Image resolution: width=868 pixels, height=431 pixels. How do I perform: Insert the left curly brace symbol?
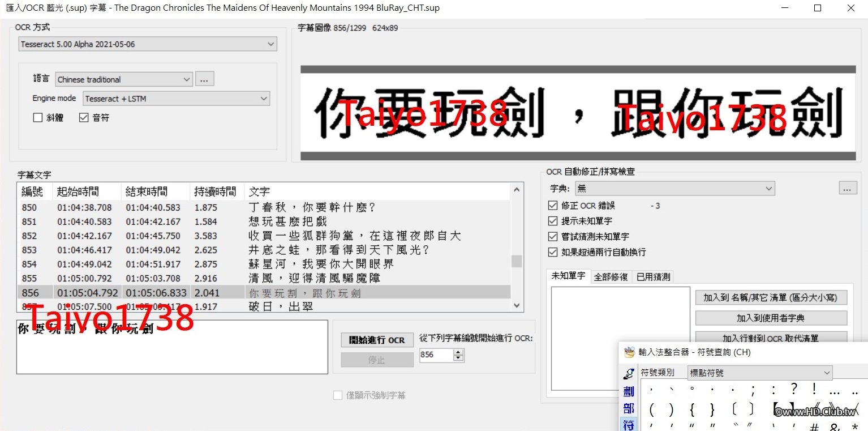point(692,409)
